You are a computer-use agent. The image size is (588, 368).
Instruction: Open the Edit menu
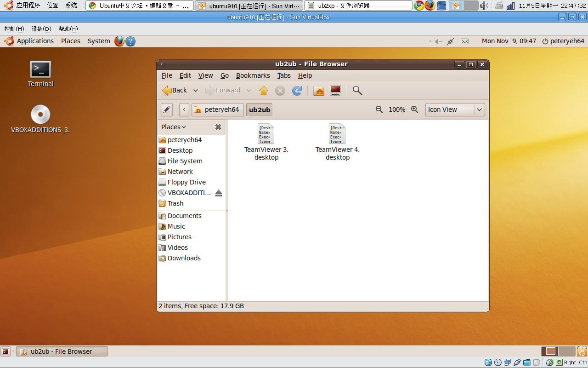click(185, 75)
